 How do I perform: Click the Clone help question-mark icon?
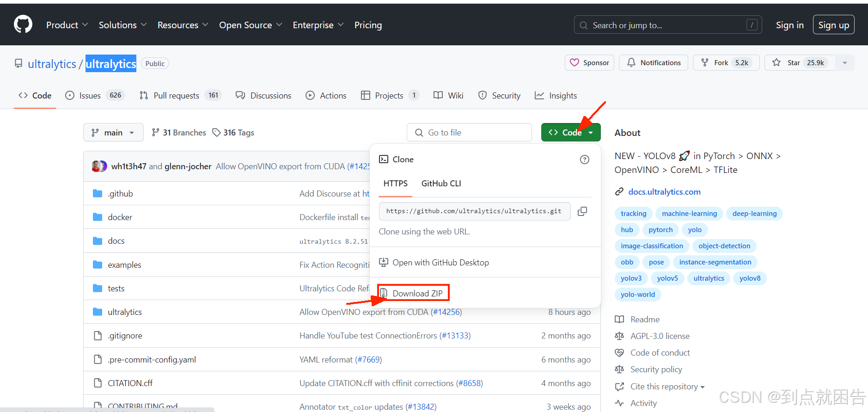coord(585,160)
